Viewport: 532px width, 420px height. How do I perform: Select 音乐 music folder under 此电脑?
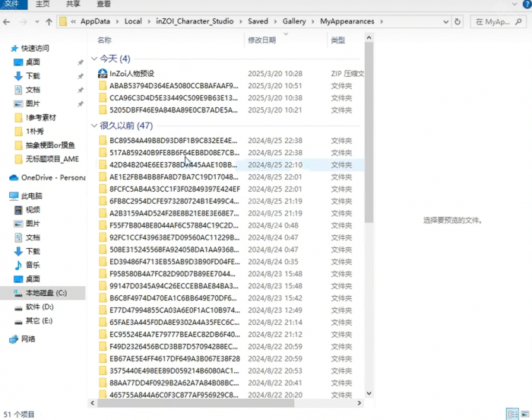33,265
